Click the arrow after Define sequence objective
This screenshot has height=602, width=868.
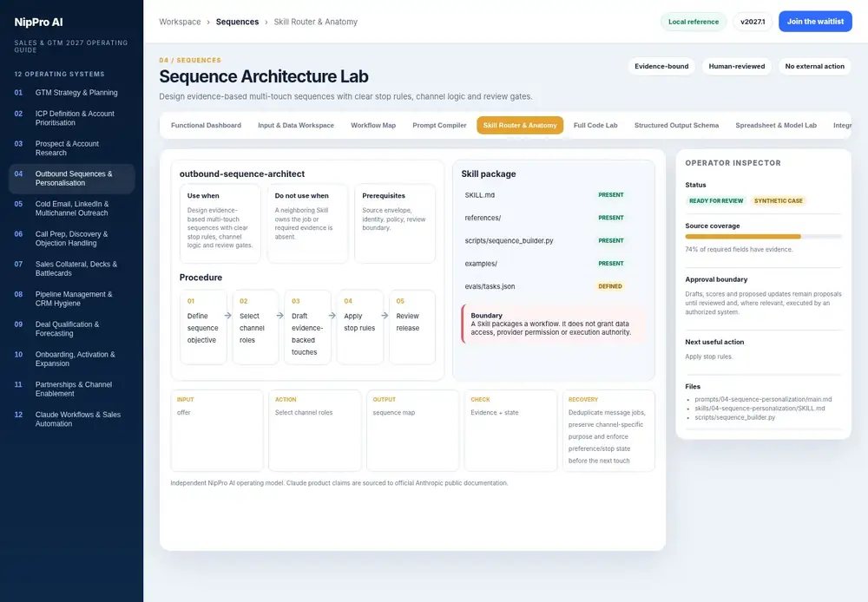click(x=227, y=316)
